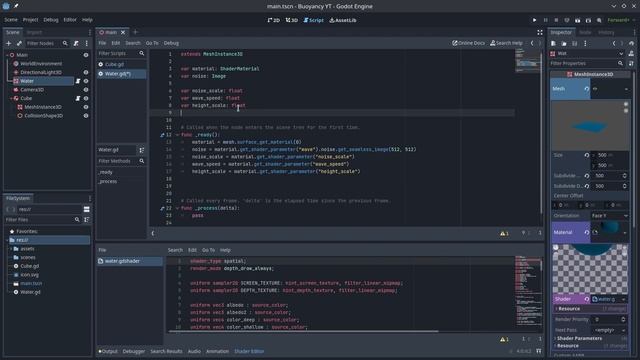The height and width of the screenshot is (360, 640).
Task: Toggle visibility of Cube node
Action: click(x=86, y=98)
